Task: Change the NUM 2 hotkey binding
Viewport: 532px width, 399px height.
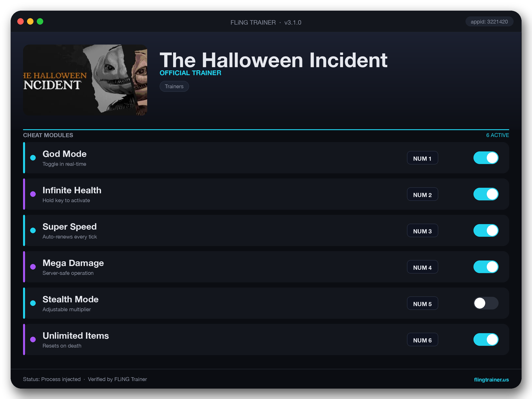Action: [x=422, y=194]
